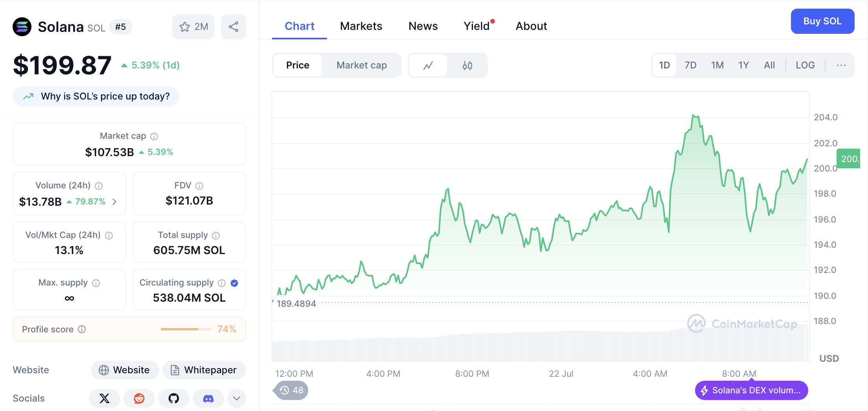Open the Chart tab
This screenshot has width=868, height=411.
[300, 26]
